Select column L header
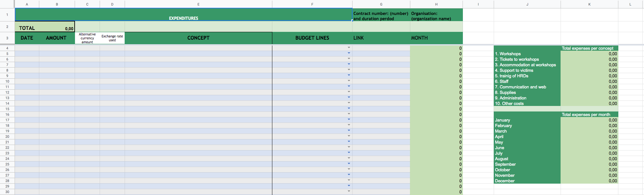The width and height of the screenshot is (644, 195). point(630,4)
